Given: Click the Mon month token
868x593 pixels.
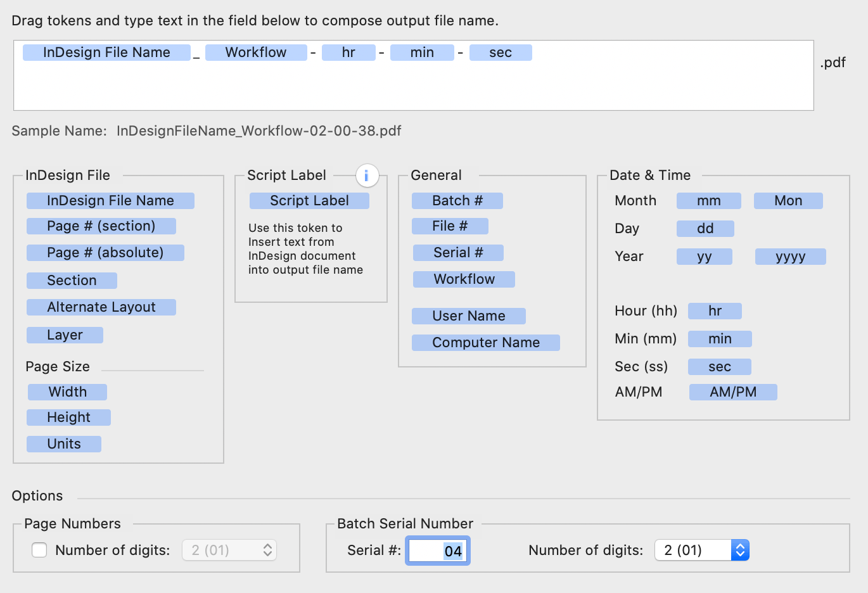Looking at the screenshot, I should [x=788, y=200].
